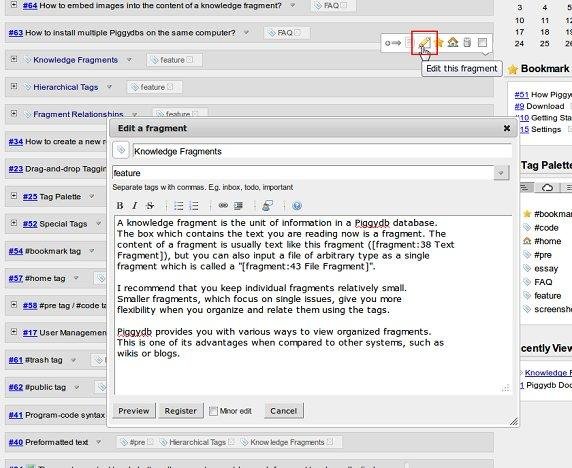Image resolution: width=572 pixels, height=468 pixels.
Task: Click the add-file toolbar icon in editor
Action: [268, 205]
